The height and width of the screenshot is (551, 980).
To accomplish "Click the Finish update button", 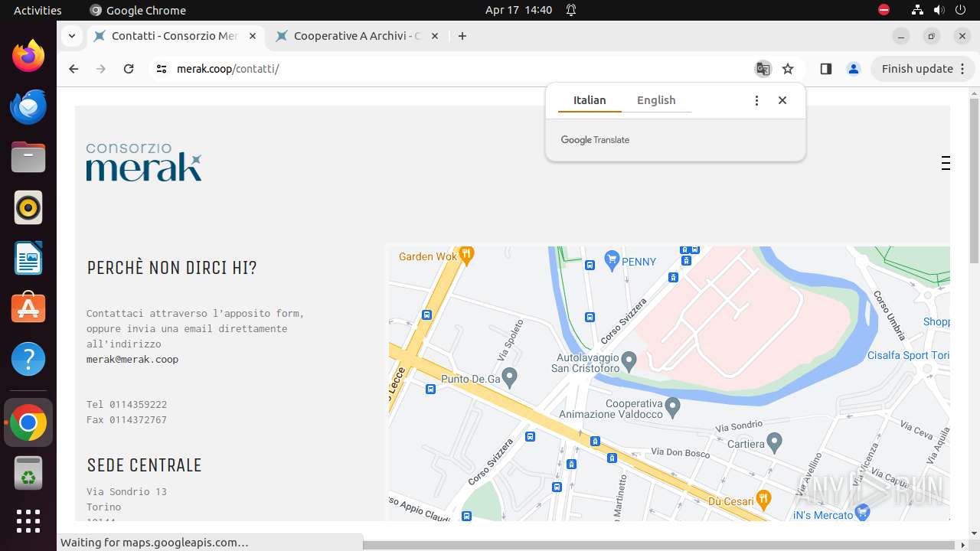I will coord(923,69).
